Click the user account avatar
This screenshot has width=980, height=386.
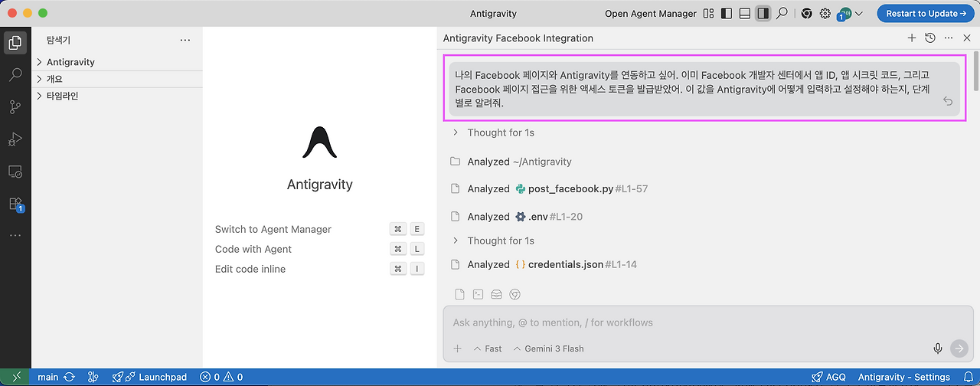click(x=844, y=14)
